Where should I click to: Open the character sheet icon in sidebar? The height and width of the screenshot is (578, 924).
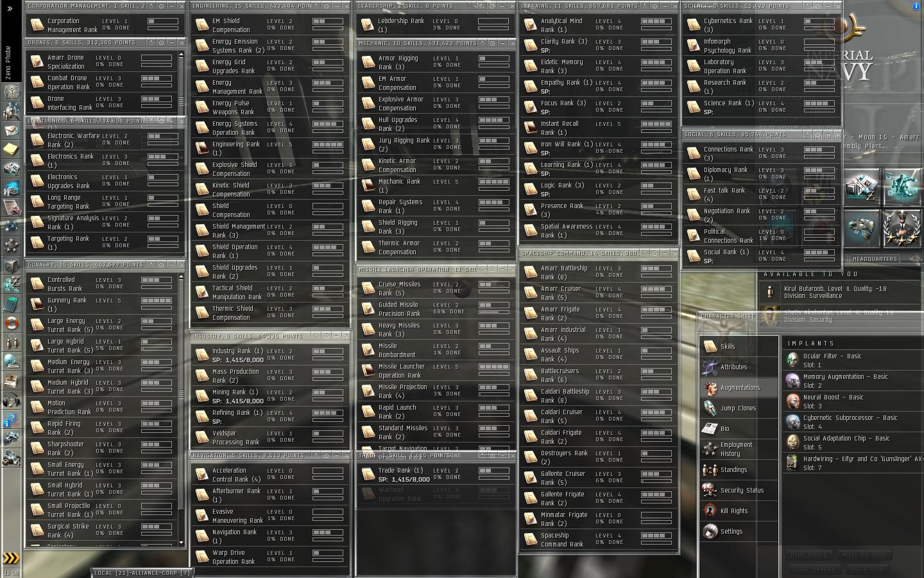(11, 92)
